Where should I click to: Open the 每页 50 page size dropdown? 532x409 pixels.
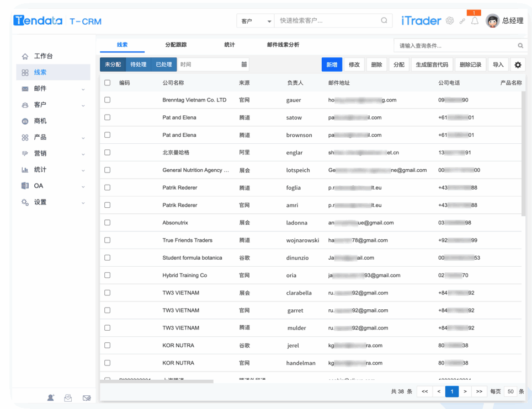(x=510, y=391)
